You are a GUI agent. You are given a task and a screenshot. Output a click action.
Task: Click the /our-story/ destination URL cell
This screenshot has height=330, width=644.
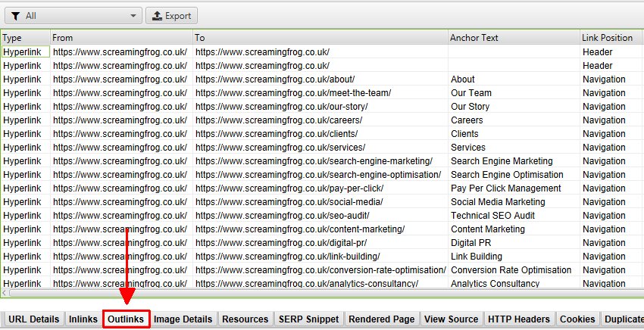[320, 106]
